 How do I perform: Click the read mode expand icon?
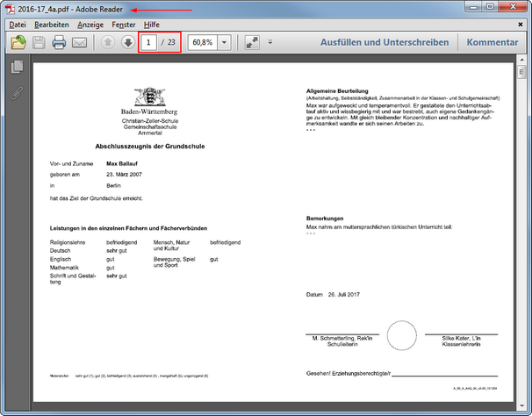(252, 42)
